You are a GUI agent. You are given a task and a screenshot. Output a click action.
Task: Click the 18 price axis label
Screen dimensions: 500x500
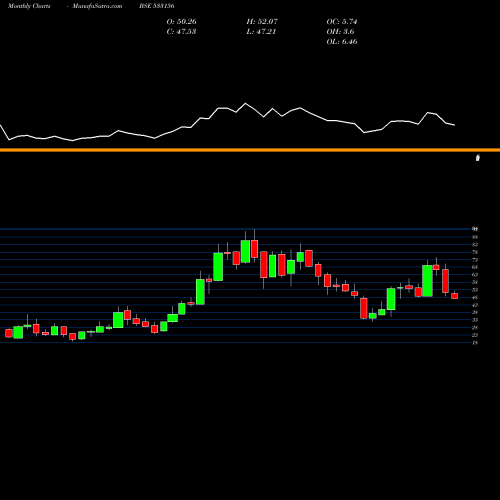475,342
